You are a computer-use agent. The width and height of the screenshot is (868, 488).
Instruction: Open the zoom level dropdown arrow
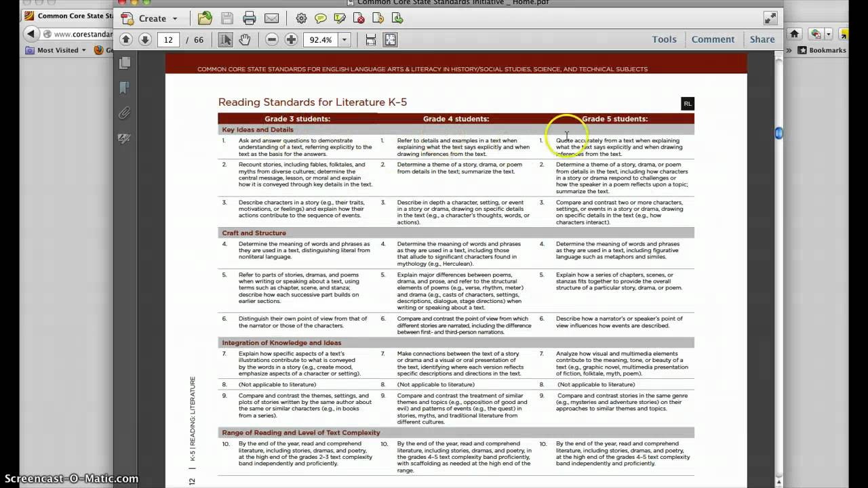point(344,40)
